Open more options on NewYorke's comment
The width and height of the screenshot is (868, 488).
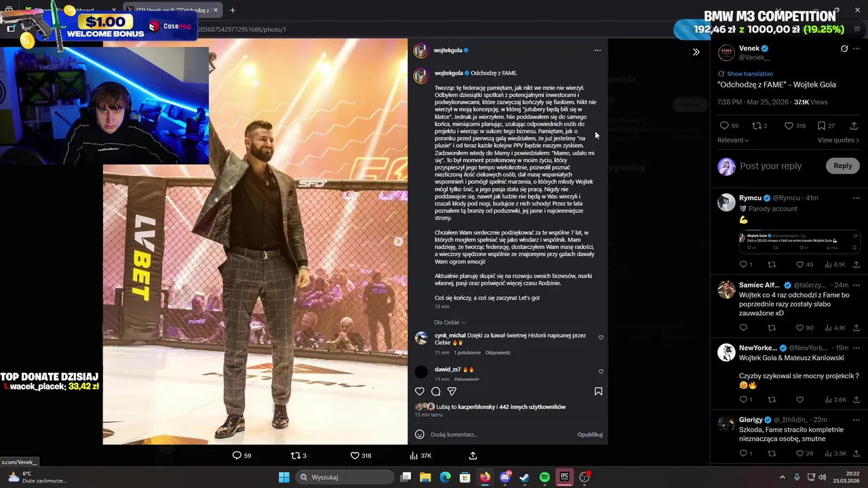click(856, 348)
